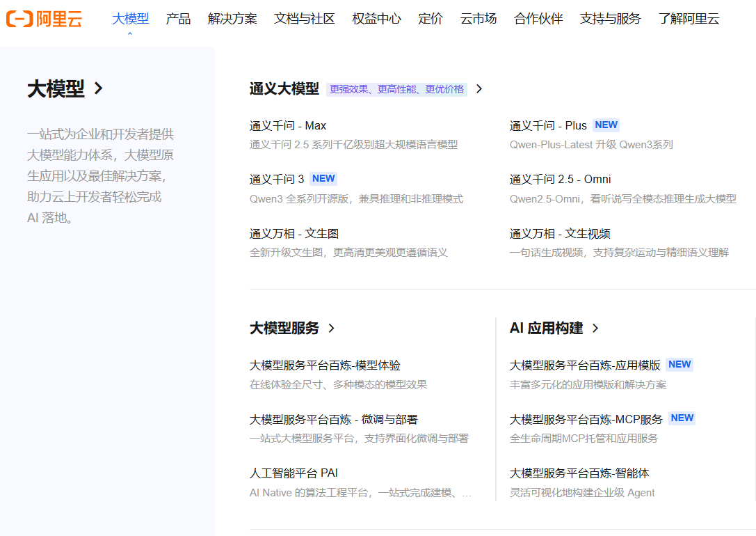This screenshot has height=536, width=756.
Task: Click description Qwen3 全系列开源版，兼具推理和非推理模式
Action: pyautogui.click(x=356, y=199)
